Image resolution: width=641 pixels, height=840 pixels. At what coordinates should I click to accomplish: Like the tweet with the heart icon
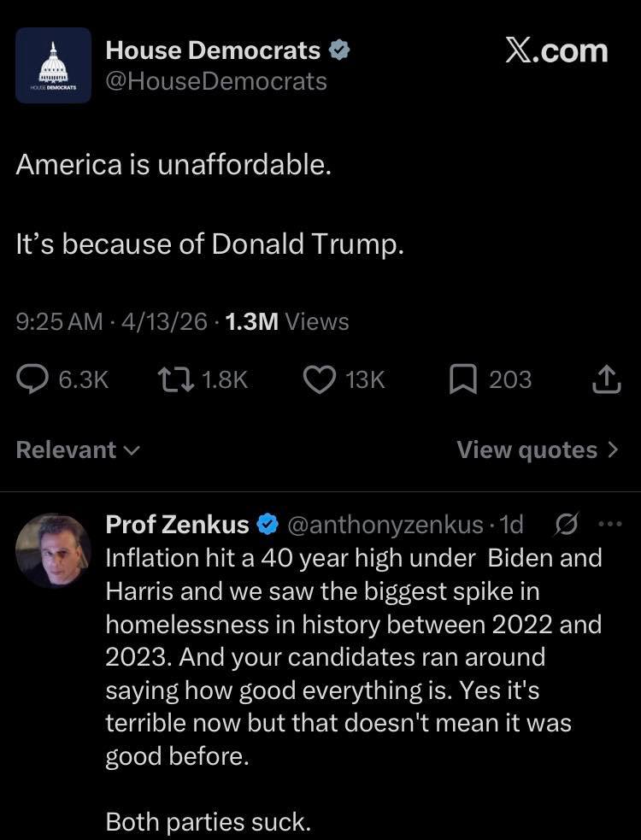point(319,379)
